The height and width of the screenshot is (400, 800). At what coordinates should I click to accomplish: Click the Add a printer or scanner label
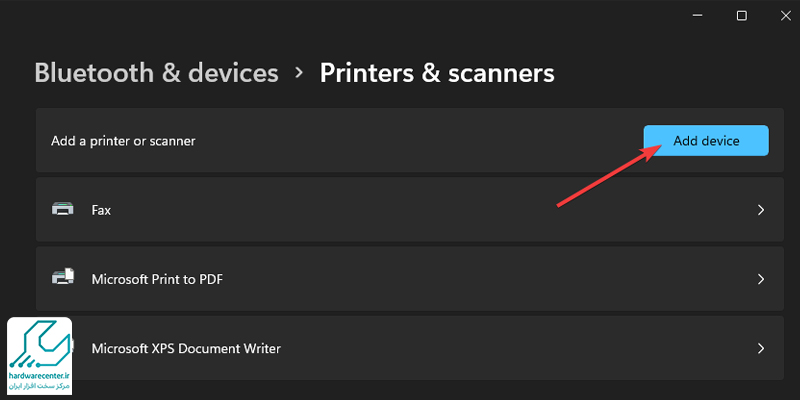pos(123,141)
